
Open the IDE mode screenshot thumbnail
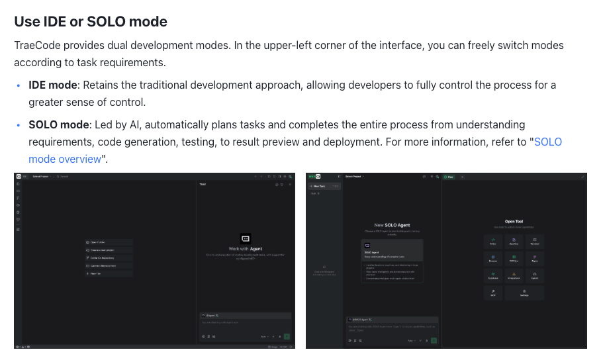tap(154, 261)
